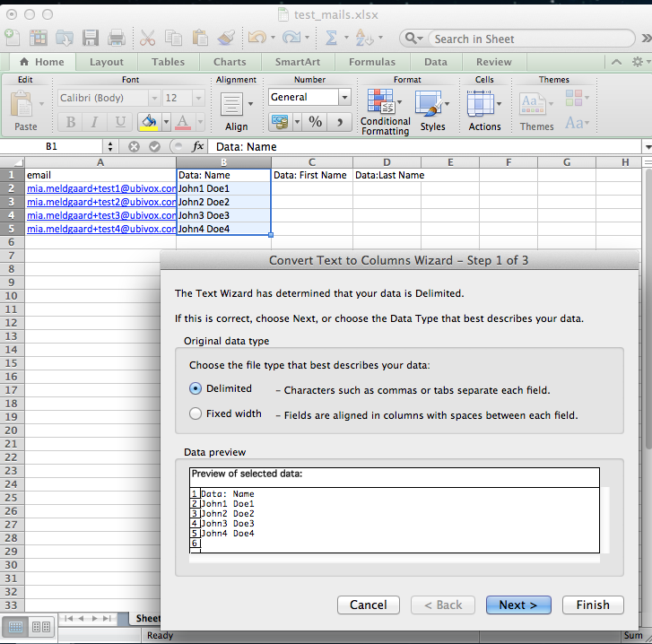
Task: Click the Open file toolbar icon
Action: pos(65,38)
